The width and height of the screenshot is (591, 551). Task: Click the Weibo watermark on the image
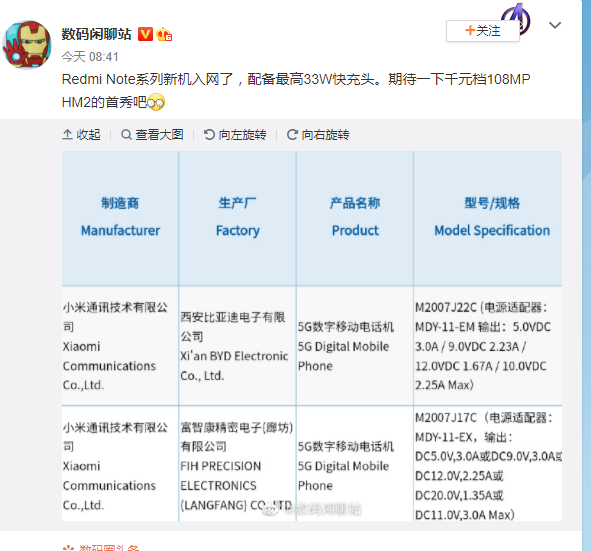pyautogui.click(x=312, y=509)
